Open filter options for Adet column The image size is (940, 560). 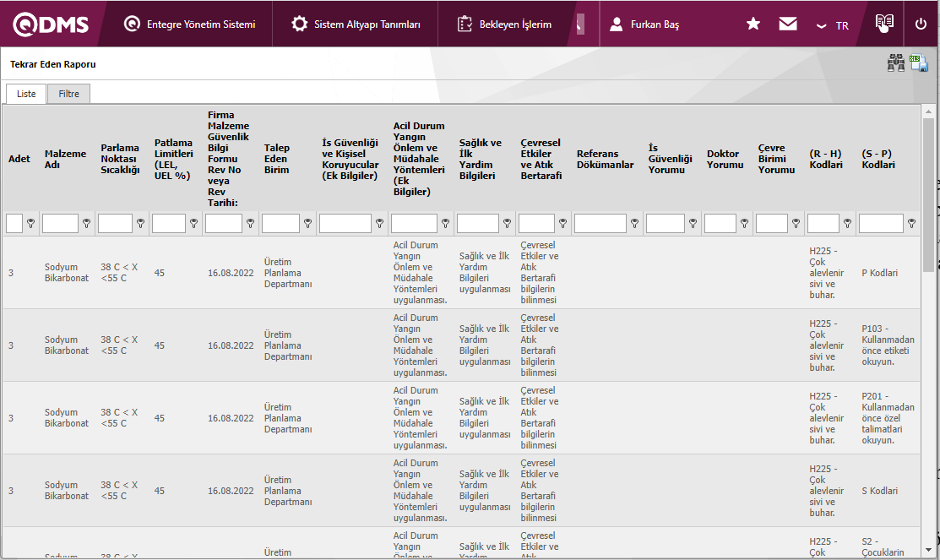click(31, 224)
